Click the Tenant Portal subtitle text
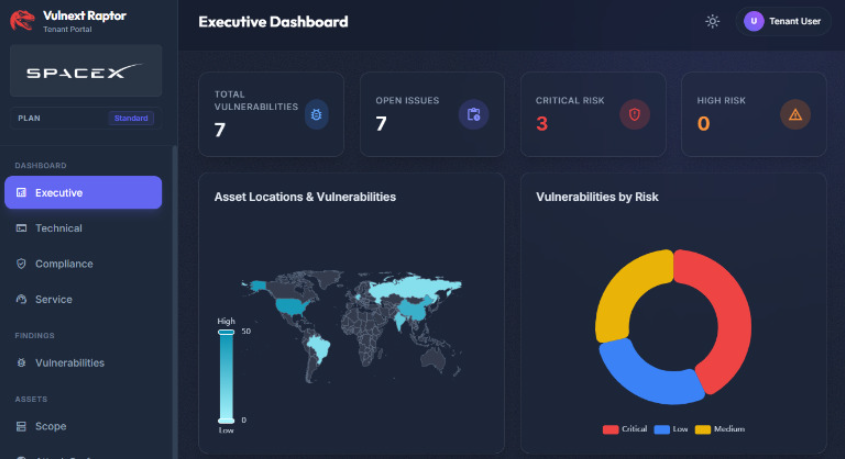Screen dimensions: 845x459 [67, 29]
